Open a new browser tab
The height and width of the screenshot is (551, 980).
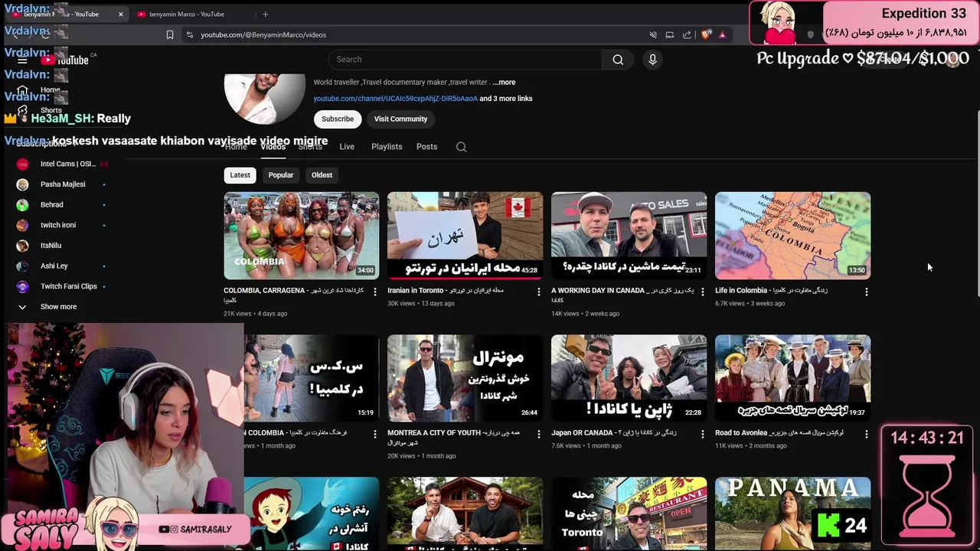click(265, 14)
